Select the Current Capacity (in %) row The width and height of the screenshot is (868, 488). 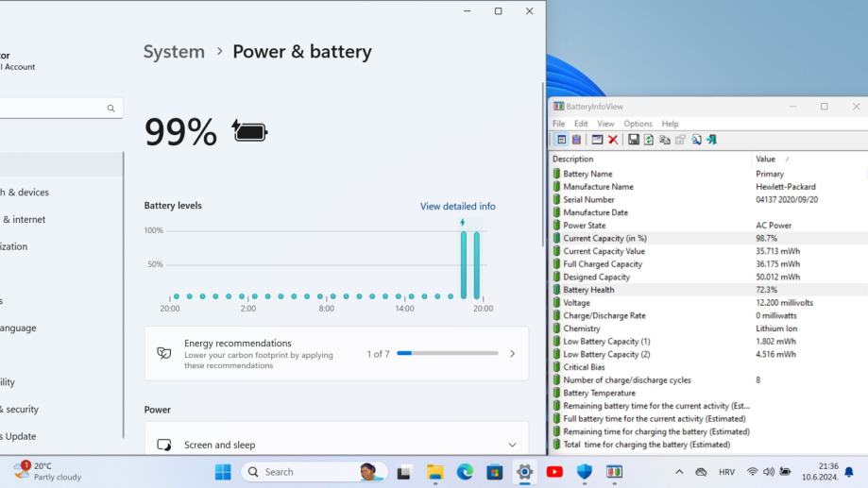coord(708,238)
